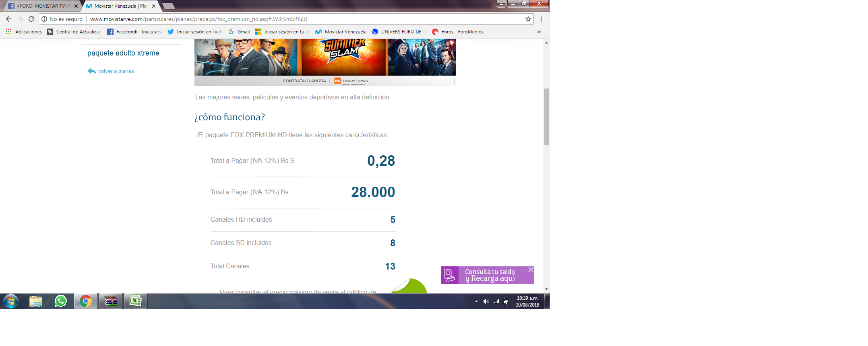Click the volver a planes link
The image size is (868, 346).
[116, 71]
